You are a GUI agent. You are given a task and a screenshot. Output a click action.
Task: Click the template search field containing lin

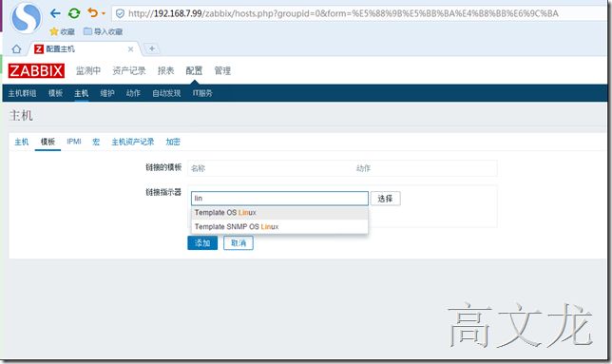279,199
